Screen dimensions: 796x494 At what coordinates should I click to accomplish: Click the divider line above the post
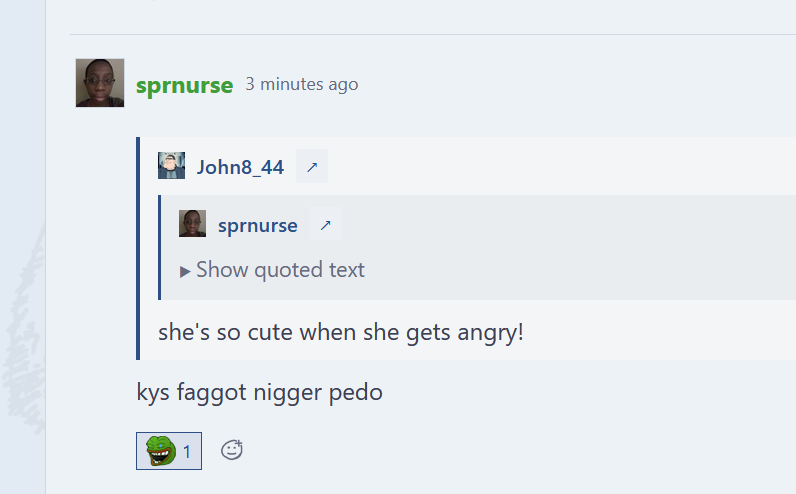pyautogui.click(x=433, y=35)
